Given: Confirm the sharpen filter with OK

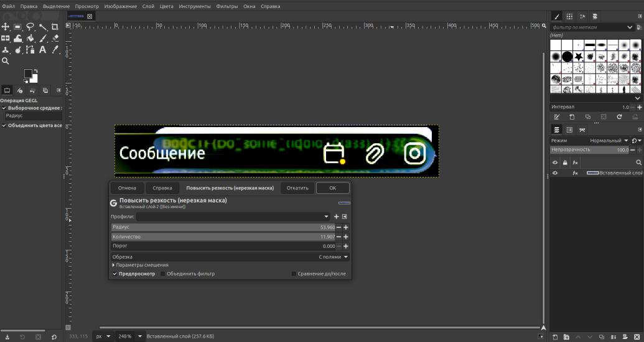Looking at the screenshot, I should pyautogui.click(x=333, y=188).
